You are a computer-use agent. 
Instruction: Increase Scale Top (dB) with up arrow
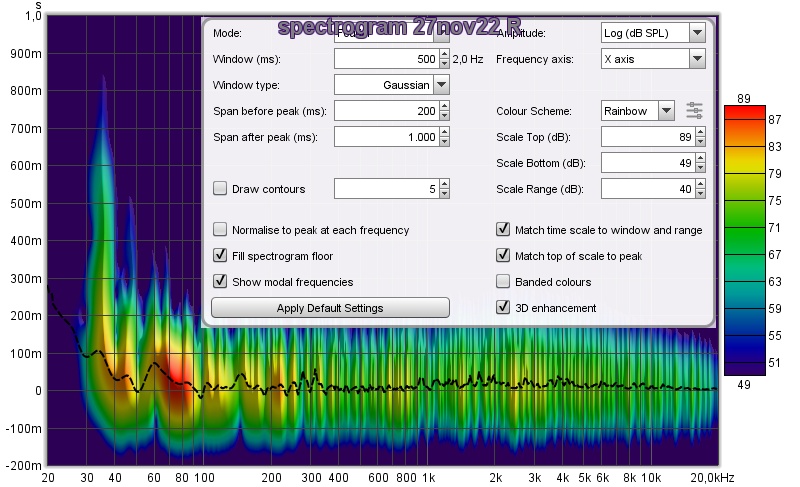point(701,133)
